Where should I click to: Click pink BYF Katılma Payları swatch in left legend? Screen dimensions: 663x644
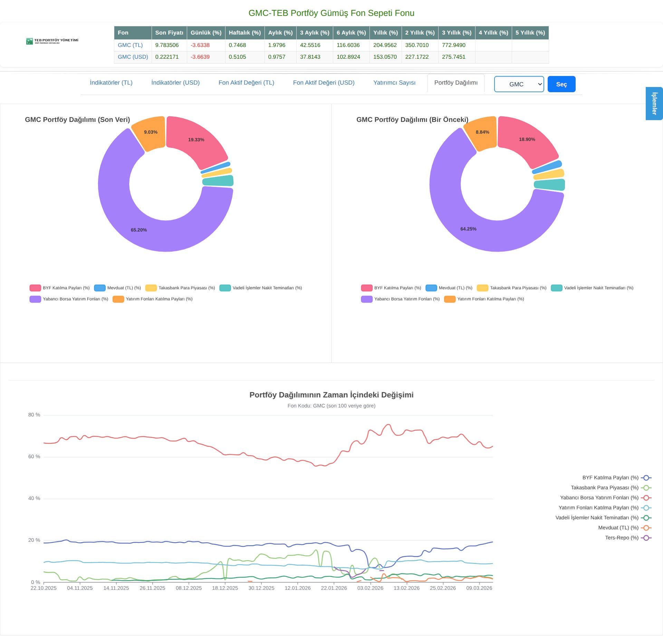(x=35, y=288)
